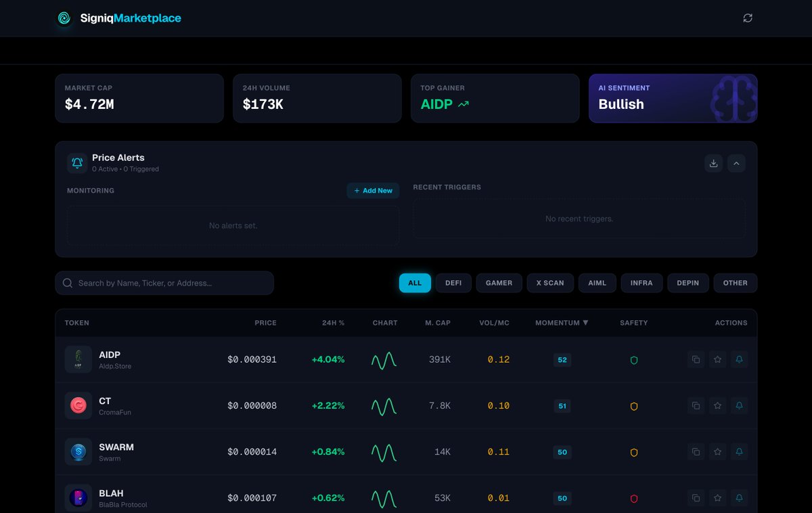Click the refresh icon in header

tap(748, 18)
